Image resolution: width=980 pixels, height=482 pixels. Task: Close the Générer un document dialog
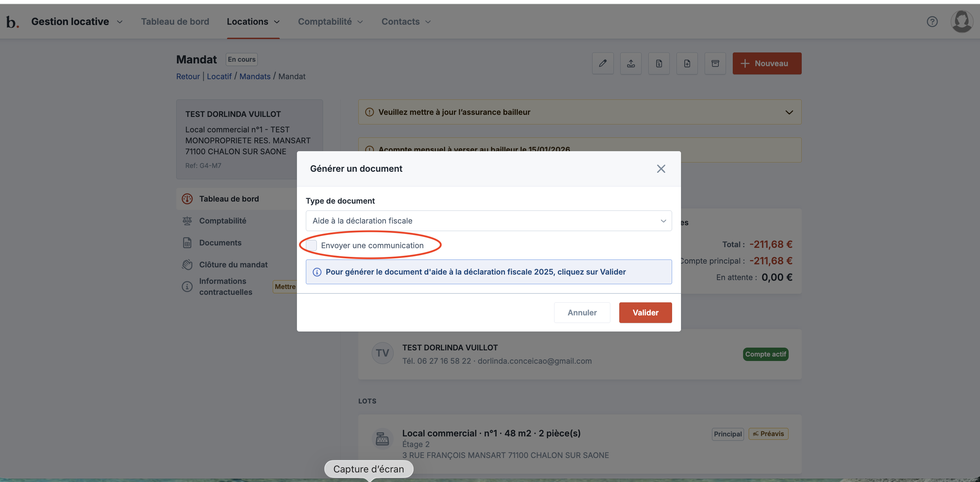pyautogui.click(x=661, y=169)
